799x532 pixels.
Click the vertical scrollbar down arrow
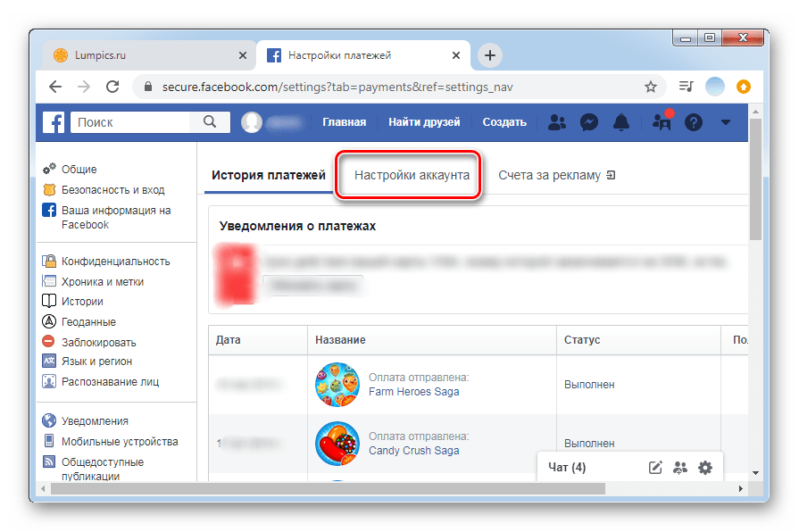coord(755,473)
